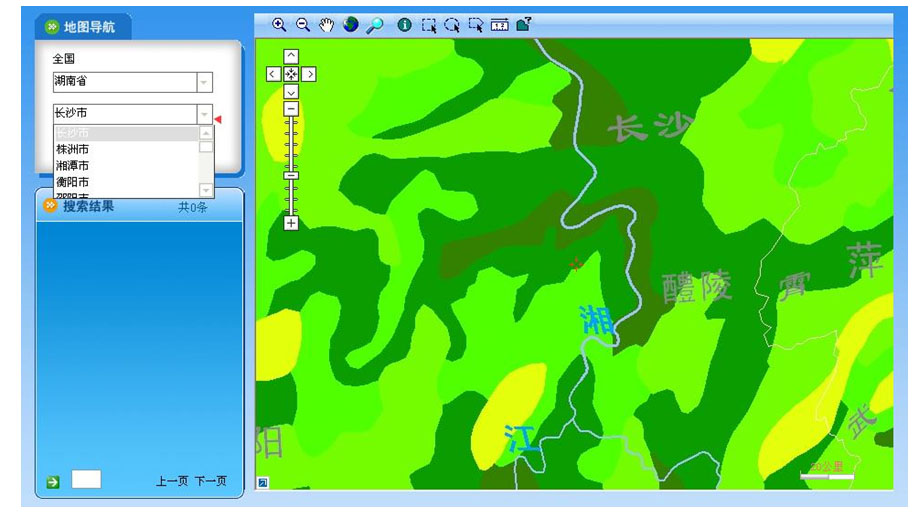Open the 湖南省 province dropdown
Viewport: 915px width, 517px height.
204,82
